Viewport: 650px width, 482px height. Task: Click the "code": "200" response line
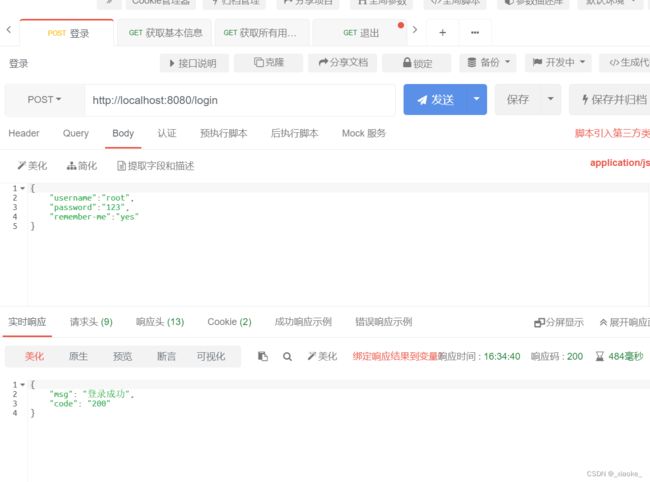coord(80,404)
